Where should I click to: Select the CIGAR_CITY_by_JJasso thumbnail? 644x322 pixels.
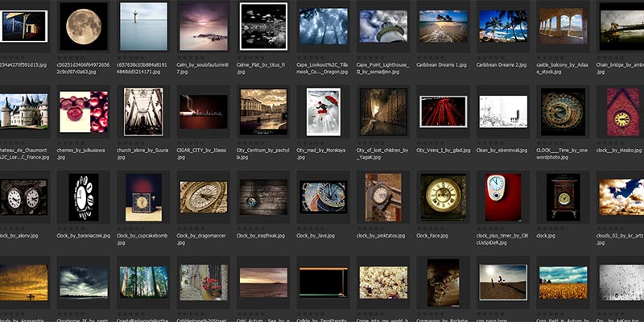click(204, 112)
